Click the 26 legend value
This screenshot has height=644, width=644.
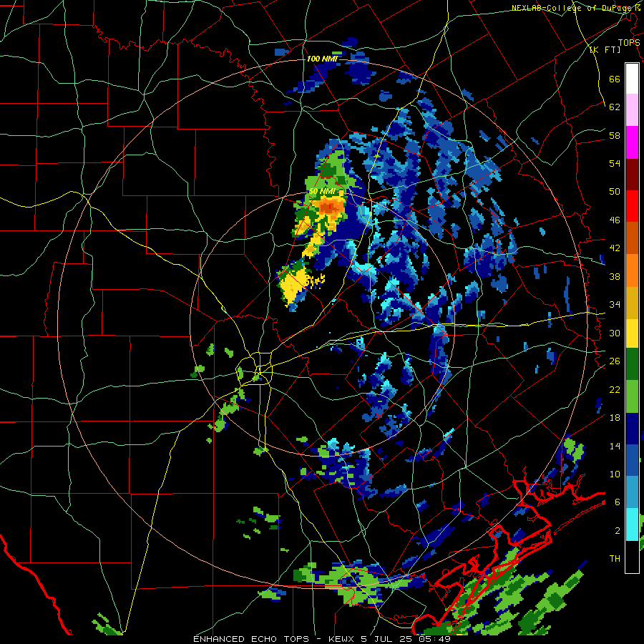coord(615,361)
